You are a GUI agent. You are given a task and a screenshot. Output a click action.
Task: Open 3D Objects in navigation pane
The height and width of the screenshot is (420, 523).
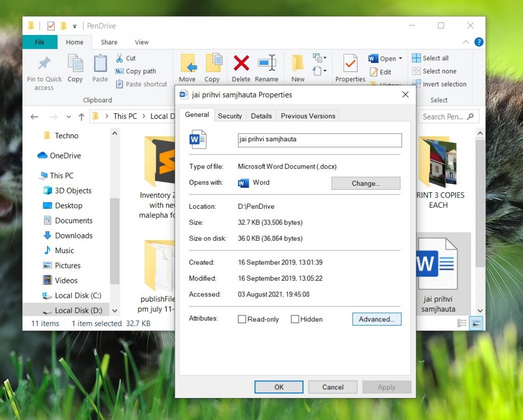67,190
